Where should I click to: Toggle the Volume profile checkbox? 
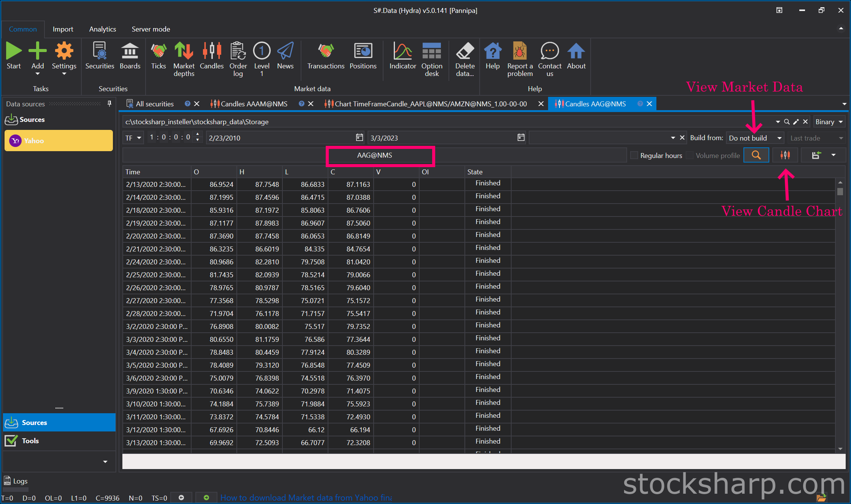point(690,155)
